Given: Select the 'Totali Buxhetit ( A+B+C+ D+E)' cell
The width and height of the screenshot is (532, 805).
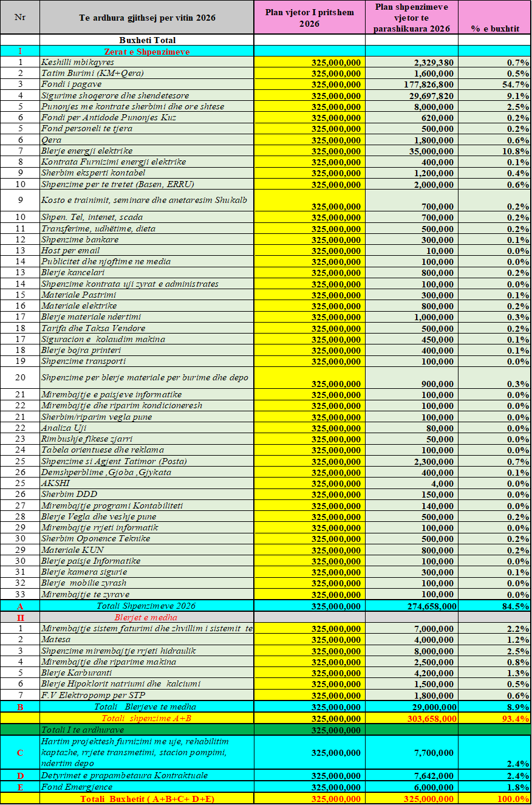Looking at the screenshot, I should click(146, 799).
